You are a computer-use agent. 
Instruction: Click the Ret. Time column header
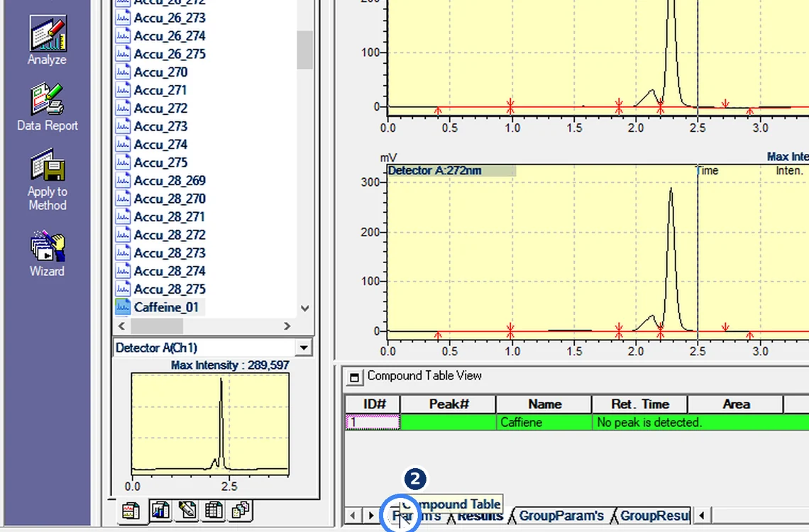640,404
